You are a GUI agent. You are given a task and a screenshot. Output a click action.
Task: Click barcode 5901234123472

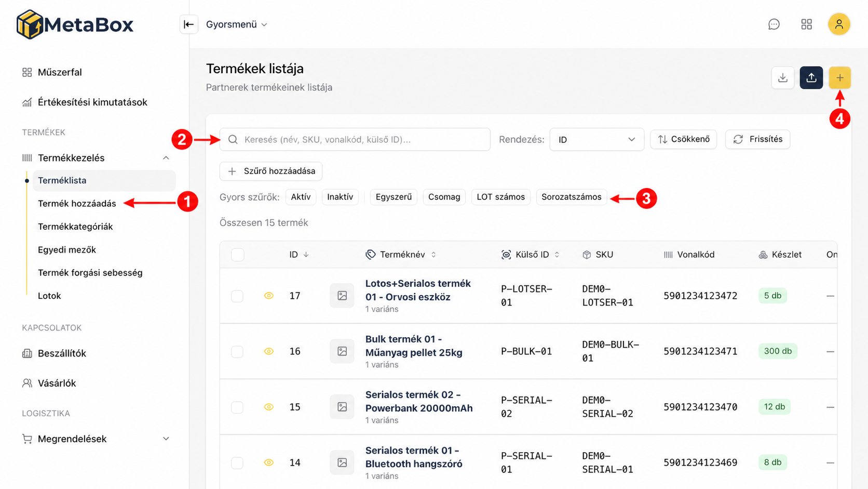(x=700, y=296)
